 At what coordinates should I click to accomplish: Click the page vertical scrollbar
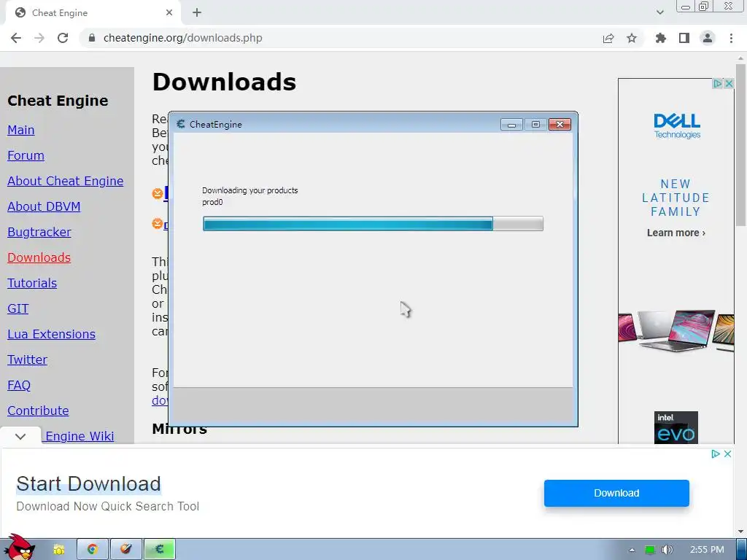(740, 145)
